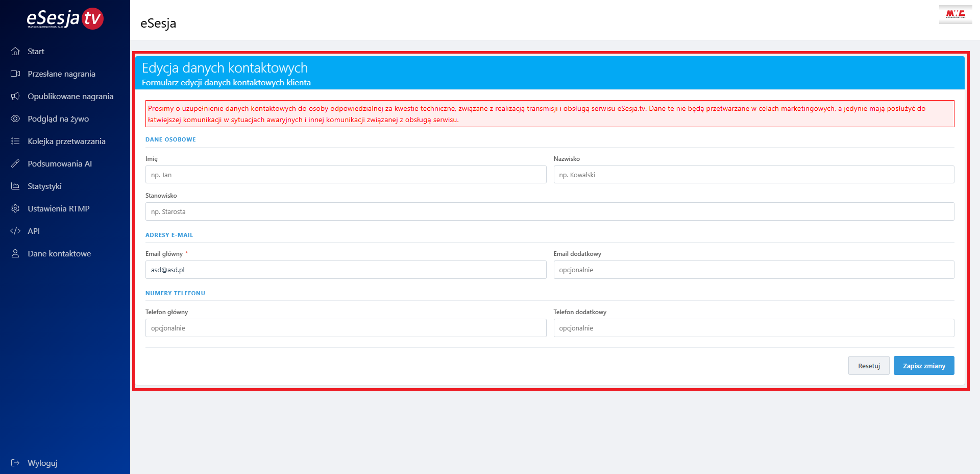Image resolution: width=980 pixels, height=474 pixels.
Task: Click the pencil icon for Podsumowania AI
Action: click(x=15, y=163)
